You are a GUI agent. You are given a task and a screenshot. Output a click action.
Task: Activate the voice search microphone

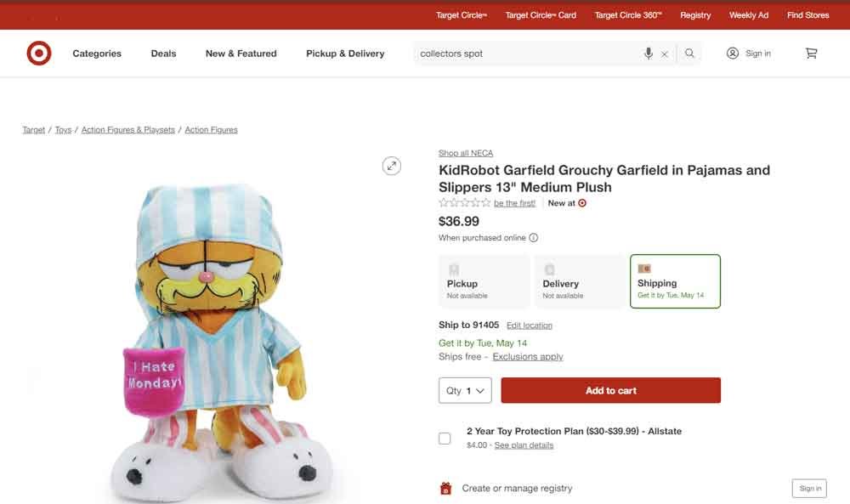649,53
